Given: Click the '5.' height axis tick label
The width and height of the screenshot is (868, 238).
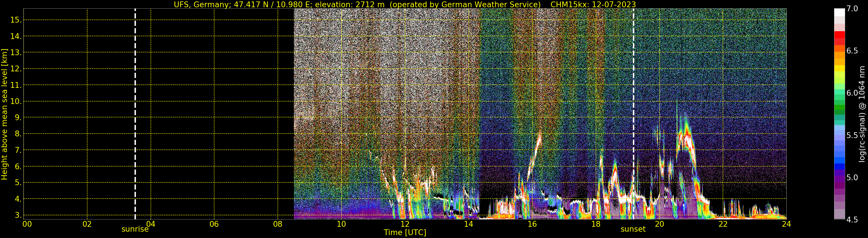Looking at the screenshot, I should pos(18,183).
